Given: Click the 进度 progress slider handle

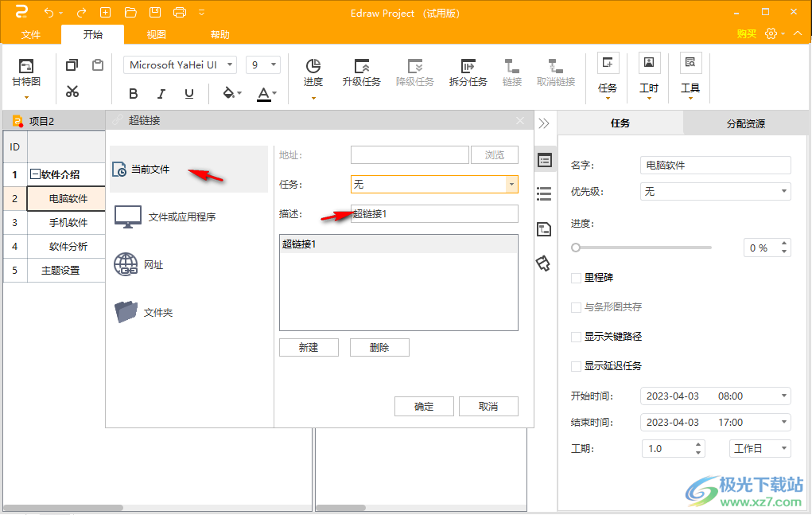Looking at the screenshot, I should click(x=575, y=248).
